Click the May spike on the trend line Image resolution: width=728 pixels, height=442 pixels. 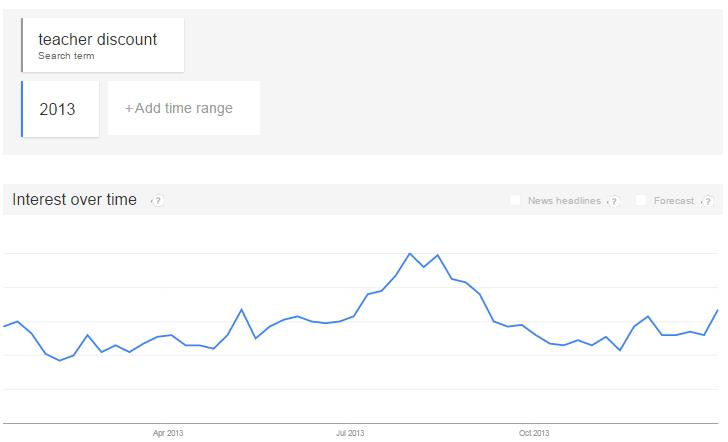[241, 309]
